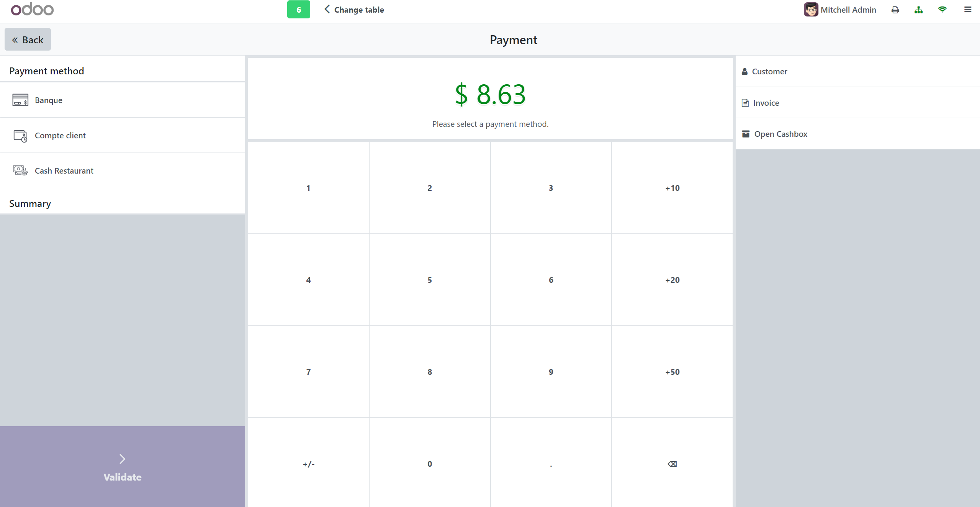980x507 pixels.
Task: Toggle sign with the +/- key
Action: point(308,463)
